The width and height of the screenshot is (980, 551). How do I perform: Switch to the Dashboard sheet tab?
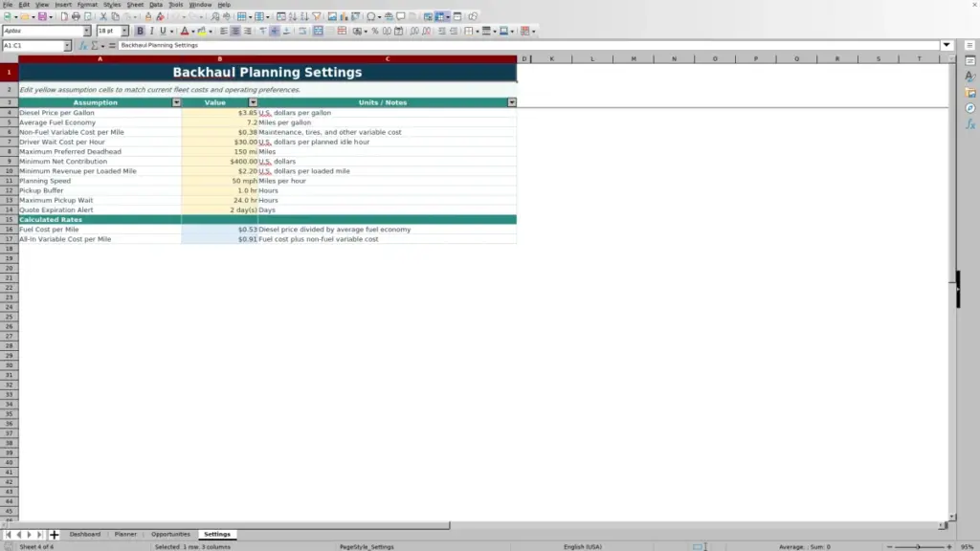pyautogui.click(x=85, y=534)
